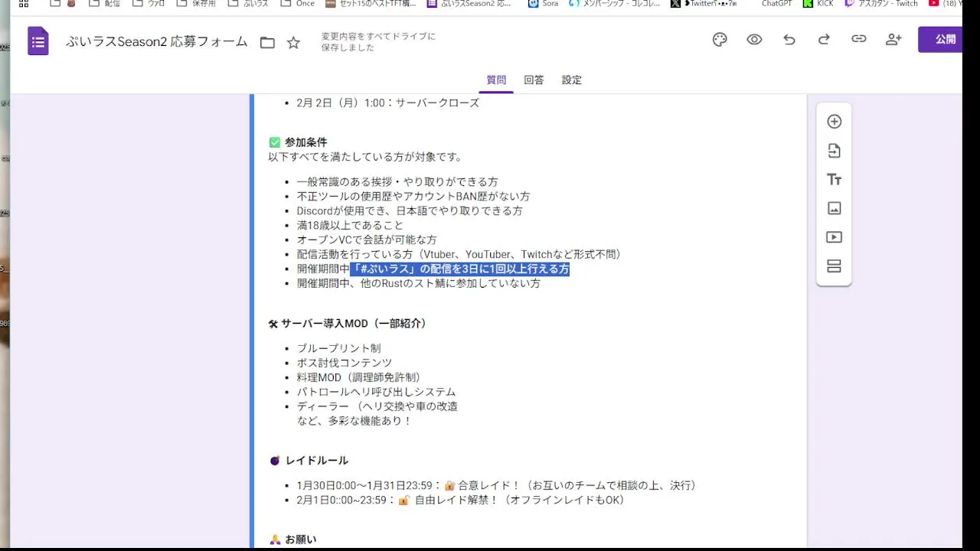Preview the form with the eye icon

754,40
